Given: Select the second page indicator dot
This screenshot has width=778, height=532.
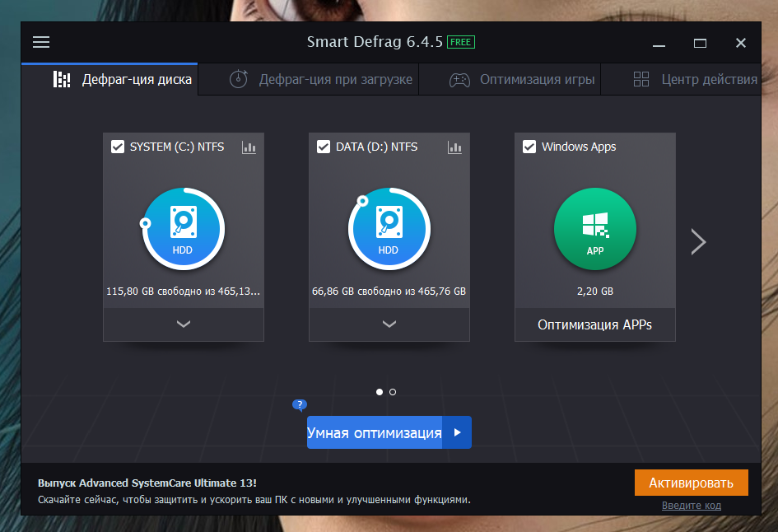Looking at the screenshot, I should pyautogui.click(x=393, y=392).
